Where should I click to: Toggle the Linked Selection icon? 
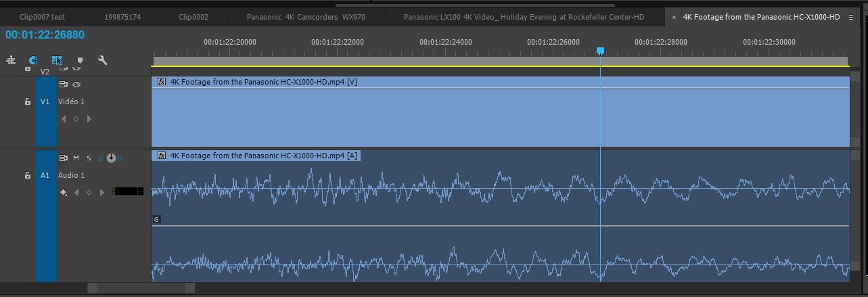tap(57, 60)
